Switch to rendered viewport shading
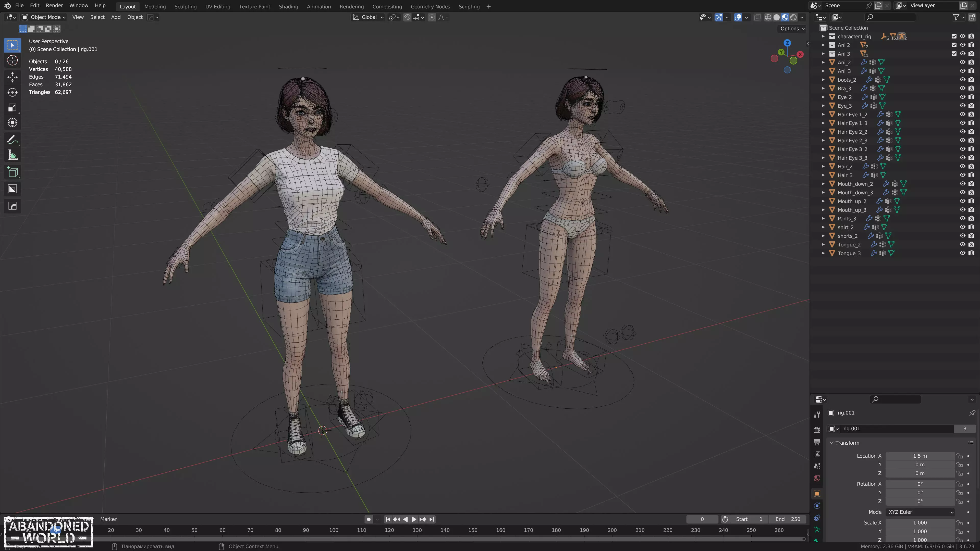The height and width of the screenshot is (551, 980). (794, 17)
